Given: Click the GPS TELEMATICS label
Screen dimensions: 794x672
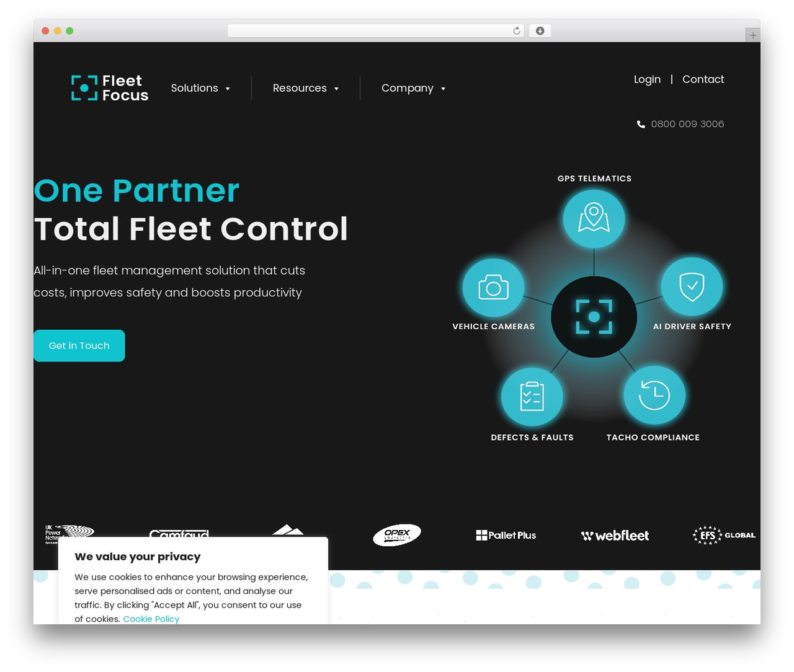Looking at the screenshot, I should coord(594,179).
